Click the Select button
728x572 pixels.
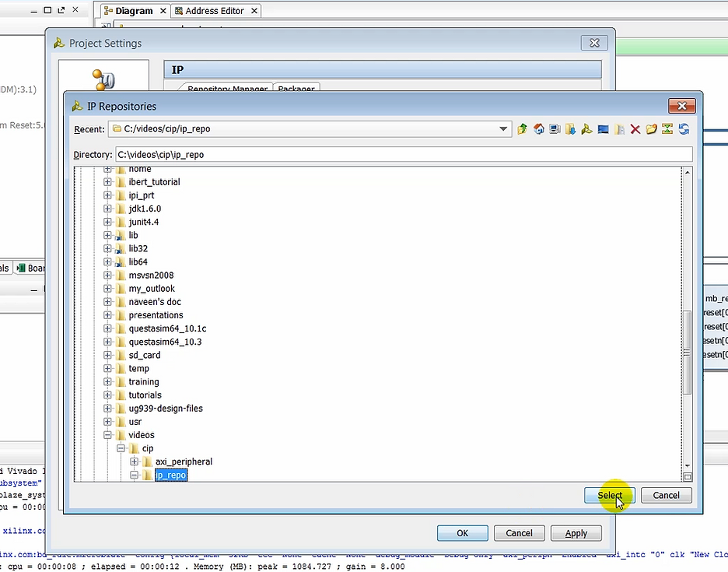610,496
